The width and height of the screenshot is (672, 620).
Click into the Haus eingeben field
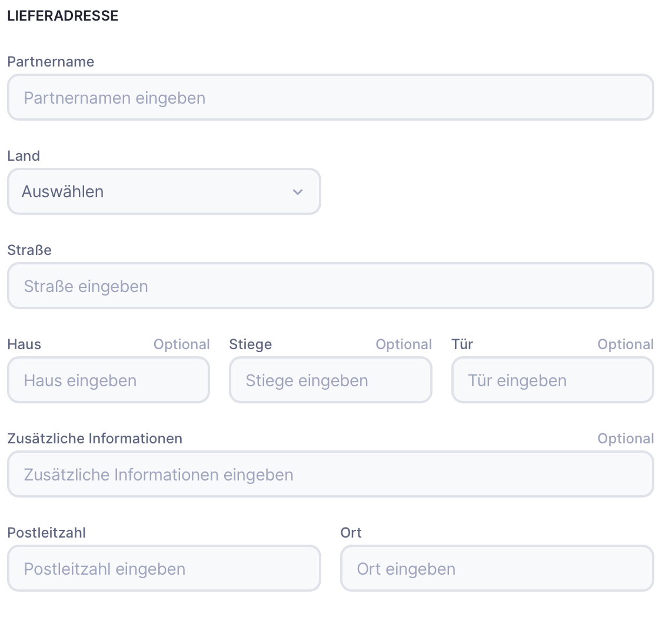coord(108,380)
